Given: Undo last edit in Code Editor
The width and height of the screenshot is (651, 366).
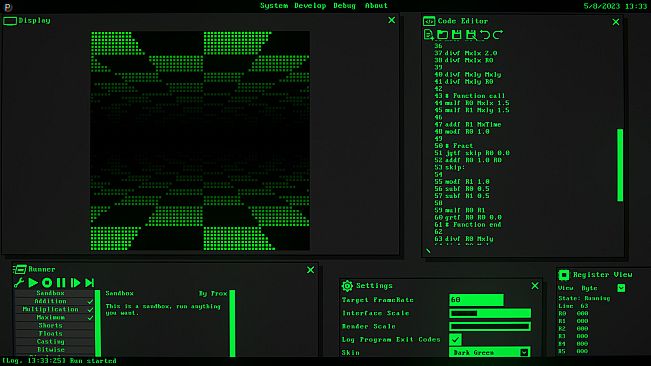Looking at the screenshot, I should pyautogui.click(x=485, y=35).
